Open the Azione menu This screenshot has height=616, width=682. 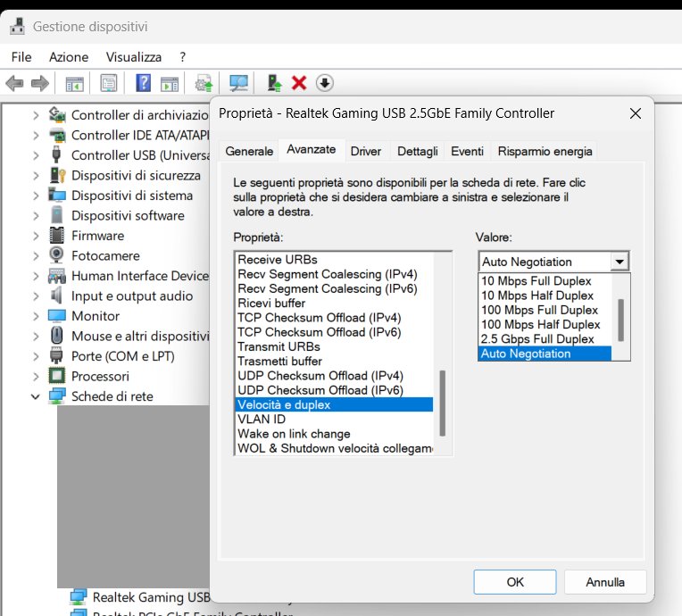[x=69, y=57]
